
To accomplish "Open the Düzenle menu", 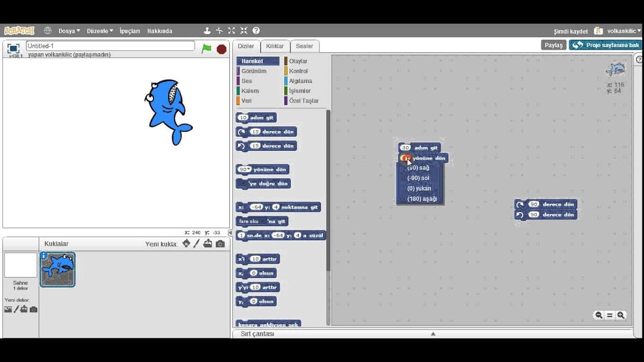I will (100, 31).
